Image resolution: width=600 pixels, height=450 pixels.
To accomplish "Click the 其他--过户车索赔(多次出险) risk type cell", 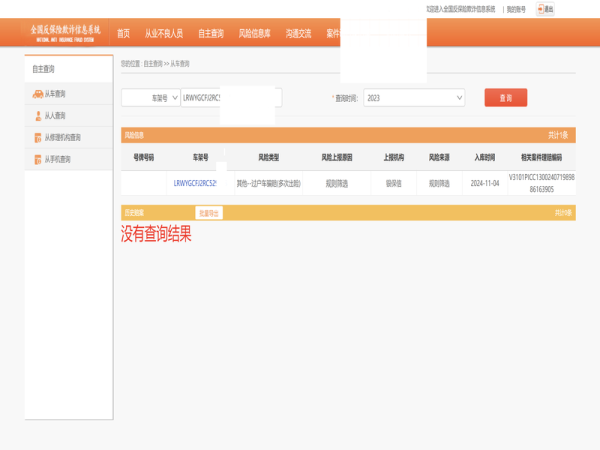I will coord(269,184).
